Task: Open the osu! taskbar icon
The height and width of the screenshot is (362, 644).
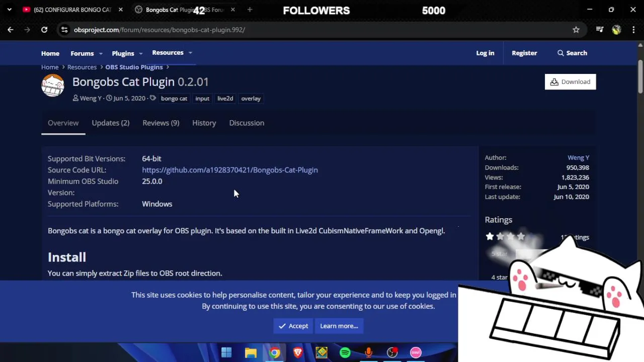Action: point(416,352)
